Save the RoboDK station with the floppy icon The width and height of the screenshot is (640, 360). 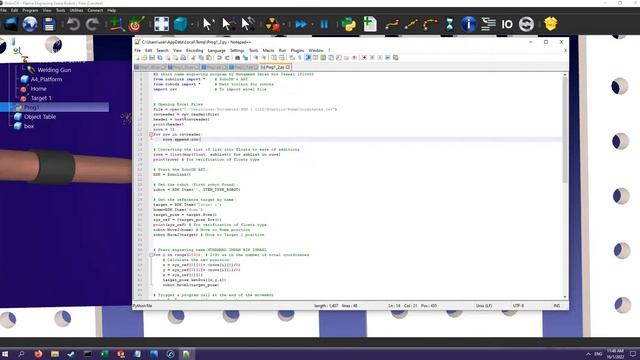(49, 24)
